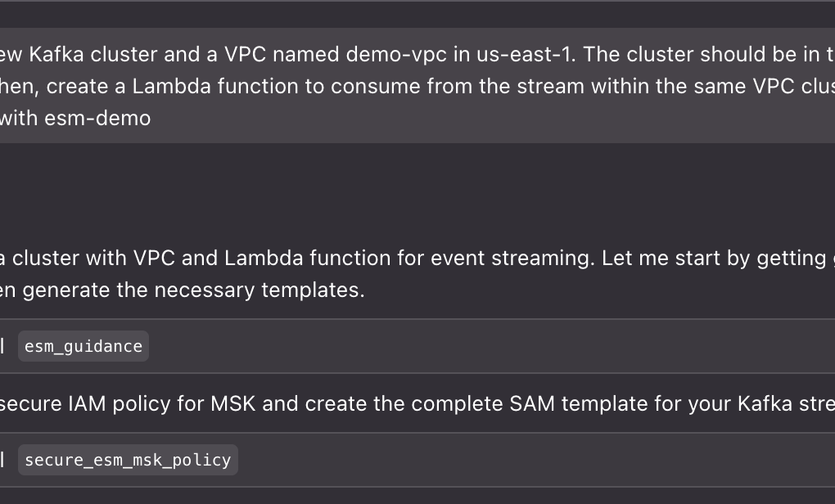835x504 pixels.
Task: Click the cut-off icon left of esm_guidance
Action: [2, 346]
